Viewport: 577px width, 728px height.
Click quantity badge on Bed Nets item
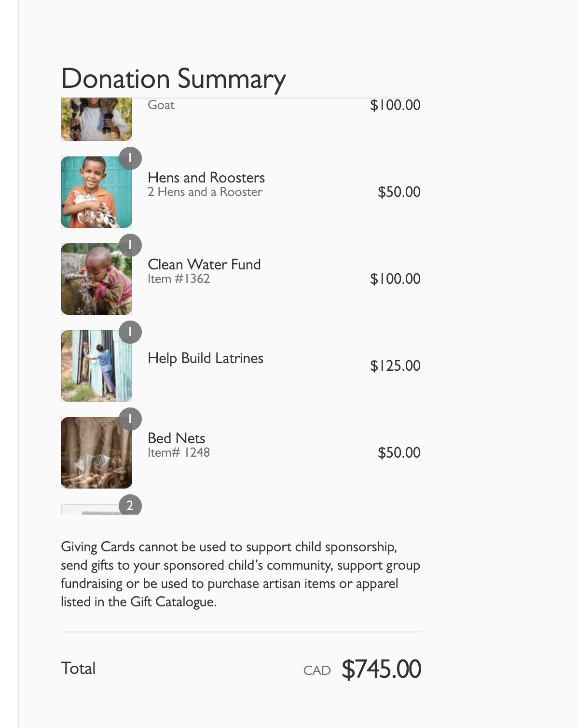point(130,419)
